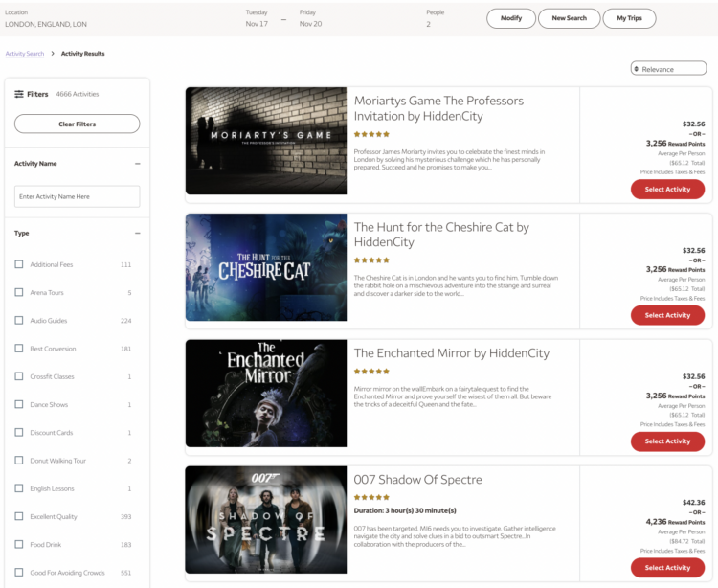Click the Relevance sort arrows icon
The width and height of the screenshot is (718, 588).
(636, 69)
